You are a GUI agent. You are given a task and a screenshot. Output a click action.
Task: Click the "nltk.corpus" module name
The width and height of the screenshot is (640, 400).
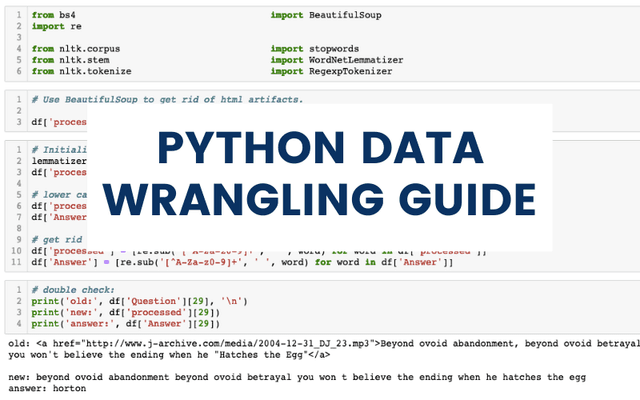point(89,49)
